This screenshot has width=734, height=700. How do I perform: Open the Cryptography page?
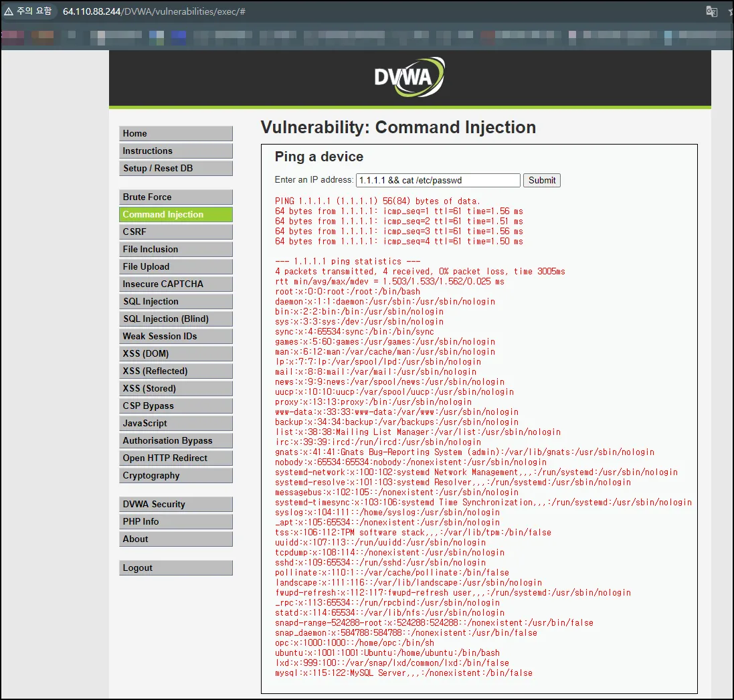(x=175, y=475)
